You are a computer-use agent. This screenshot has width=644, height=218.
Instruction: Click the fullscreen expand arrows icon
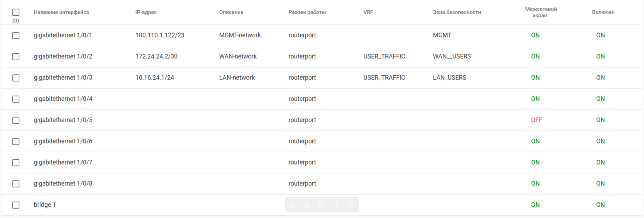click(321, 205)
